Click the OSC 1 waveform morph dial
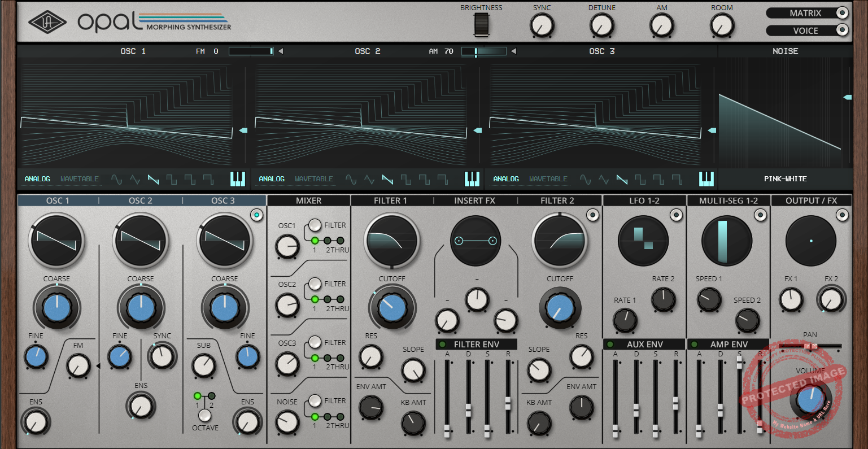Viewport: 868px width, 449px height. (x=56, y=241)
